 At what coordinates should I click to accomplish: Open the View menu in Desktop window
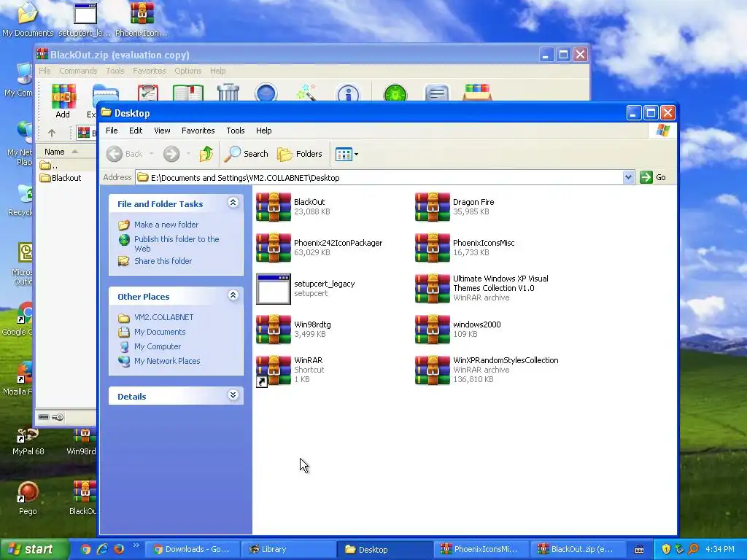point(162,131)
